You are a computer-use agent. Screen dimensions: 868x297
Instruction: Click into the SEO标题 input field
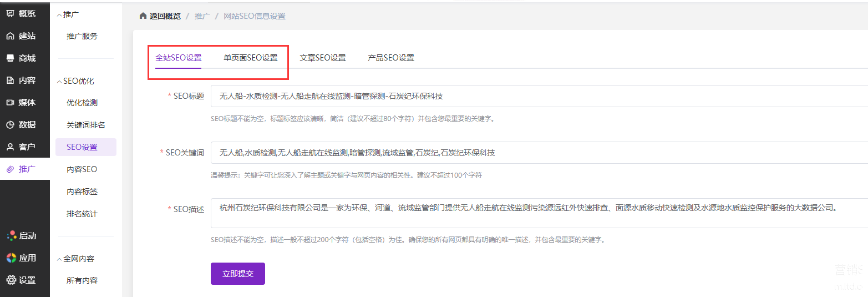coord(538,96)
